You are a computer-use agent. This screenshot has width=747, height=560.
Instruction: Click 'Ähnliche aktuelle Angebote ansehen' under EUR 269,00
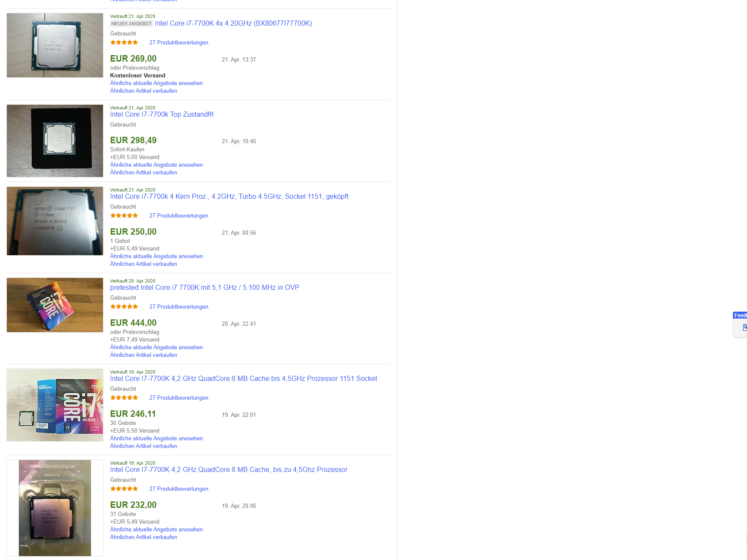point(156,83)
